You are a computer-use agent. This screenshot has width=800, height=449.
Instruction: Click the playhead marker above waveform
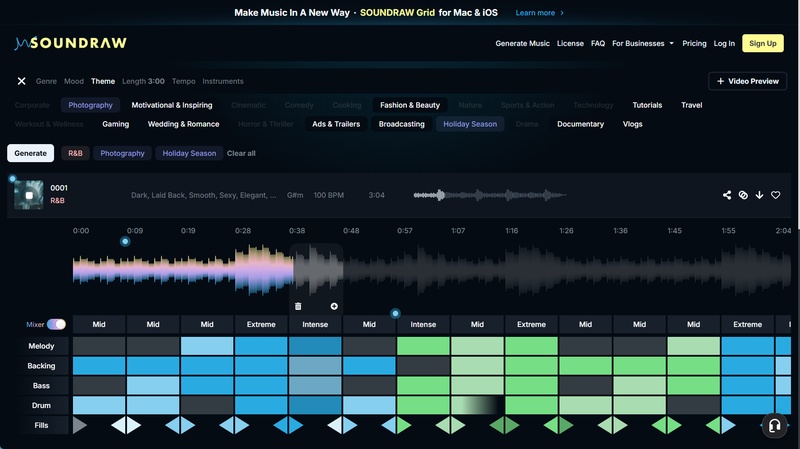[x=125, y=241]
